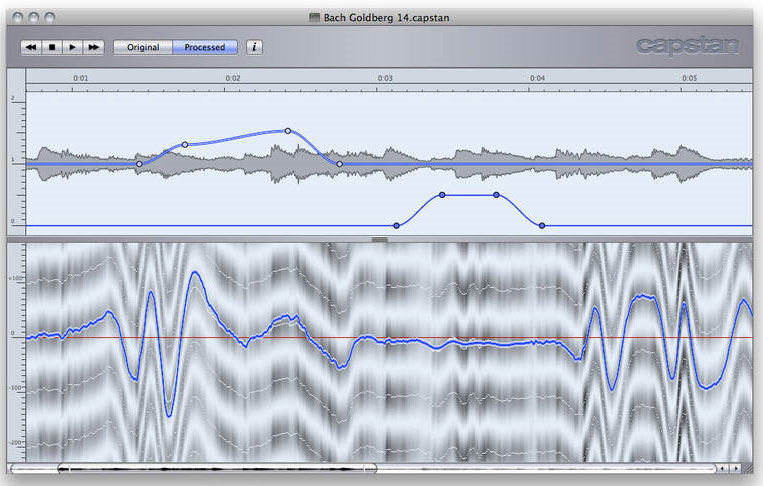The height and width of the screenshot is (486, 763).
Task: Select first blue control point on lower curve
Action: click(397, 226)
